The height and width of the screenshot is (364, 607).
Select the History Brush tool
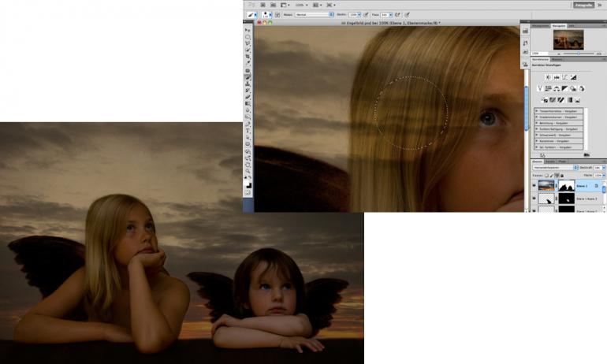[x=248, y=90]
